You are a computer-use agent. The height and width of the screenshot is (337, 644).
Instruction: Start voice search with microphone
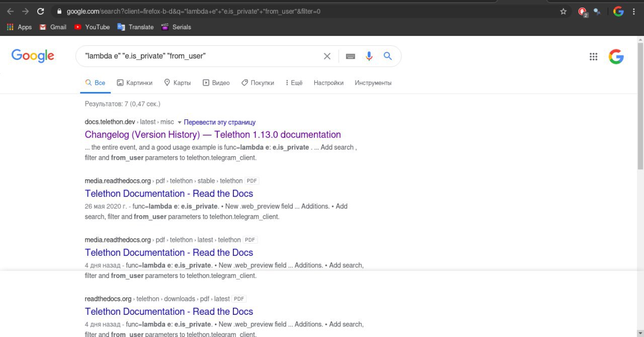point(369,56)
